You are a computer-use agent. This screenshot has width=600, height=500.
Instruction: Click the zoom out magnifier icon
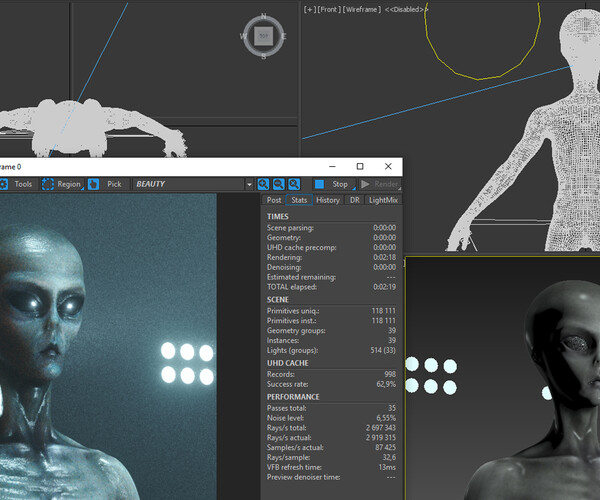tap(279, 184)
